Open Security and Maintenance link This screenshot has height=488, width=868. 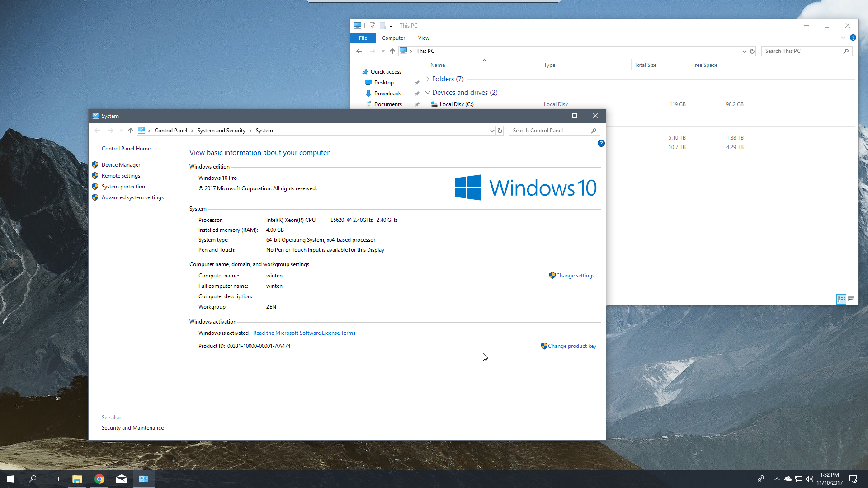click(132, 428)
